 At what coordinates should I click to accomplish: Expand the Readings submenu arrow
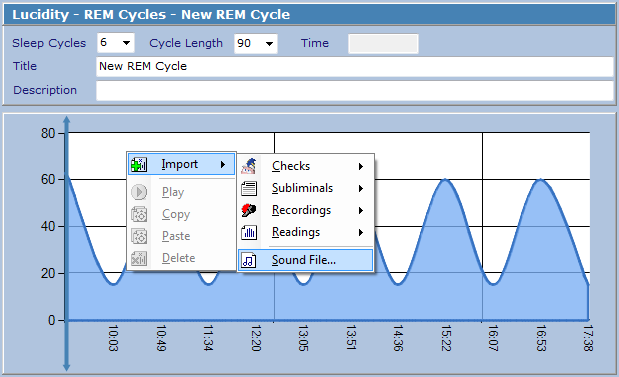pos(361,233)
